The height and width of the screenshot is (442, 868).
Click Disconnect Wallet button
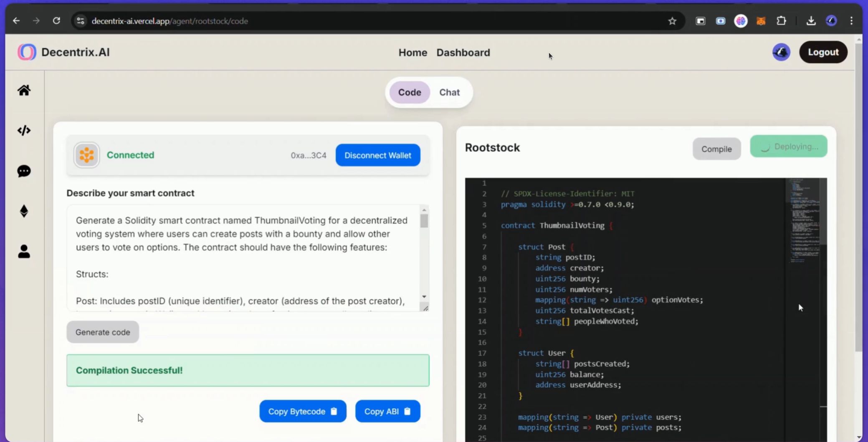[378, 155]
